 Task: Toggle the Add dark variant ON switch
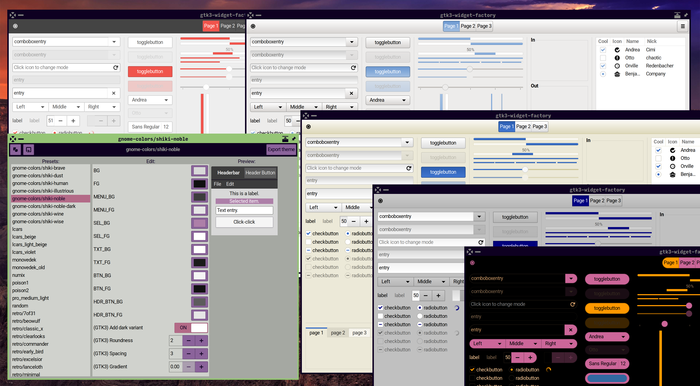tap(191, 328)
